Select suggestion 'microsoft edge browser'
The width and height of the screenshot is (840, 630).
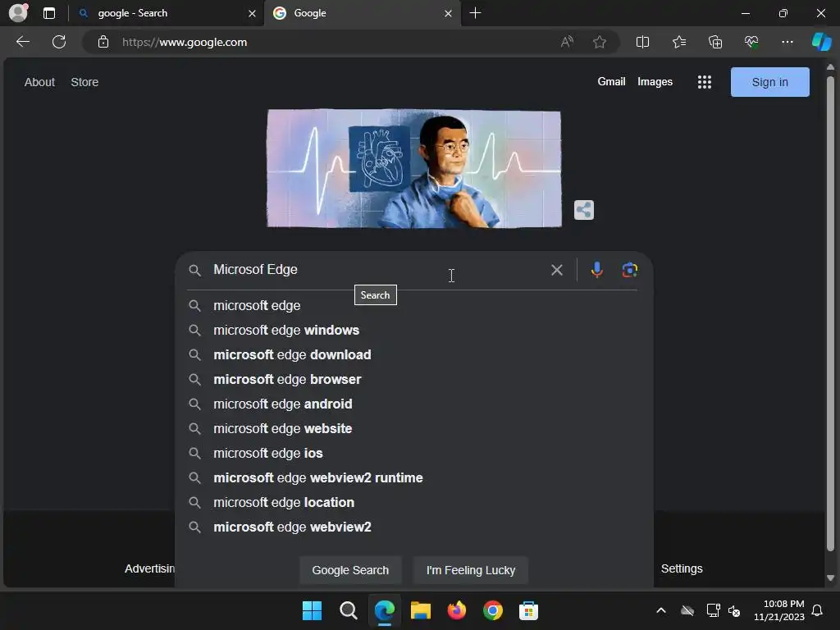coord(413,379)
